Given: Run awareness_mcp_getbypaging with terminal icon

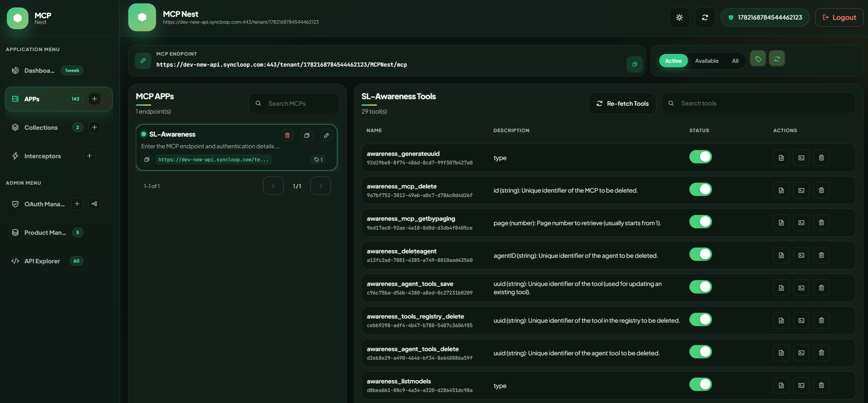Looking at the screenshot, I should coord(801,222).
